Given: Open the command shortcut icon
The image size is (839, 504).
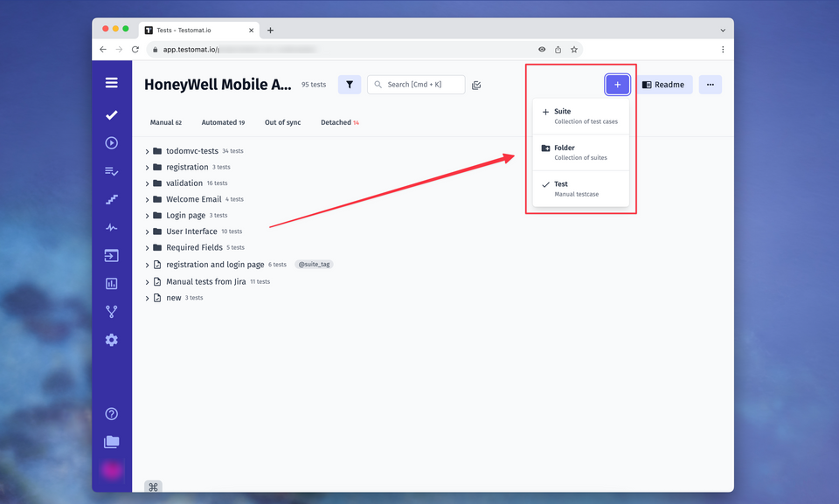Looking at the screenshot, I should click(153, 487).
